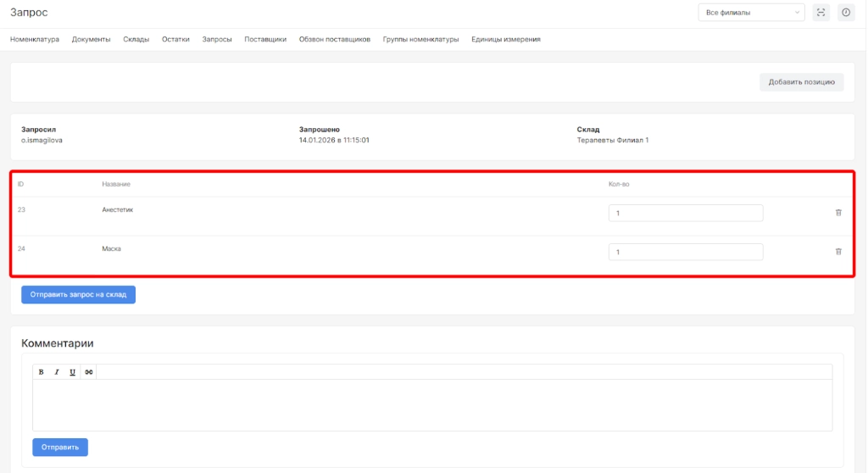Go to the Склады tab

[x=136, y=39]
